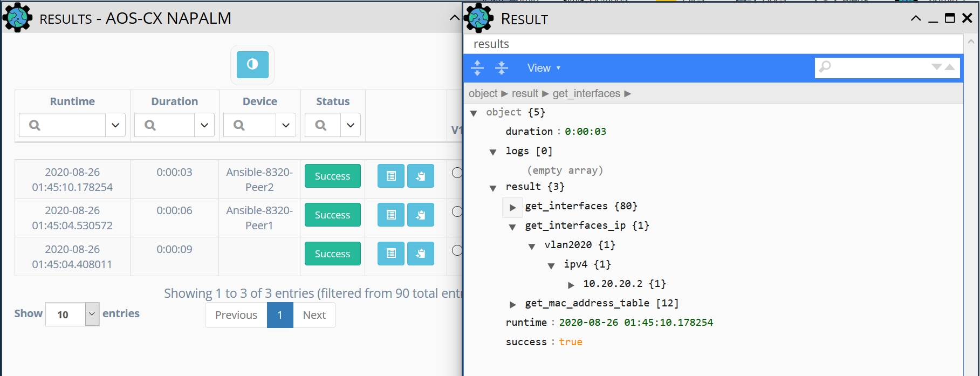Click Duration filter search field

point(165,125)
